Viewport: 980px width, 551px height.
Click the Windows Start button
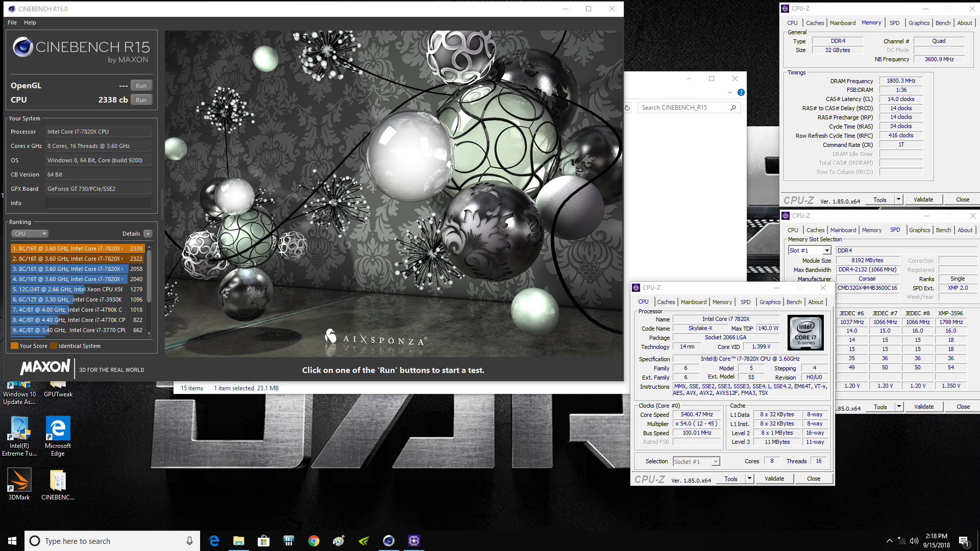(12, 541)
